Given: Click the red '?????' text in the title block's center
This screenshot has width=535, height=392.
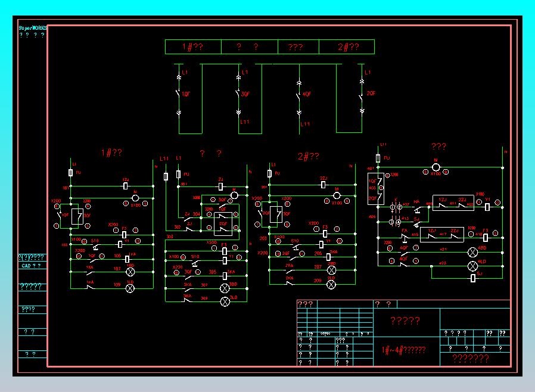Looking at the screenshot, I should (x=405, y=321).
